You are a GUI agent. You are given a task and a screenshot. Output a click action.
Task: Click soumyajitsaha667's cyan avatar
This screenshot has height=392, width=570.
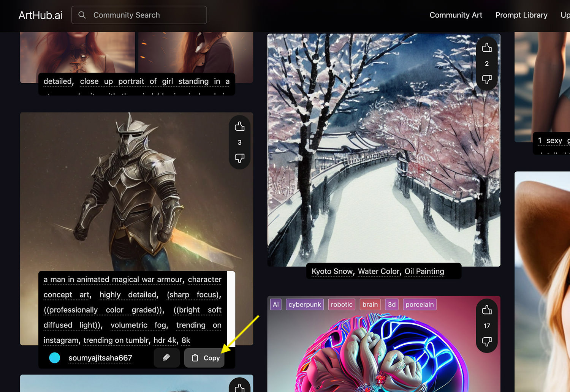coord(55,358)
